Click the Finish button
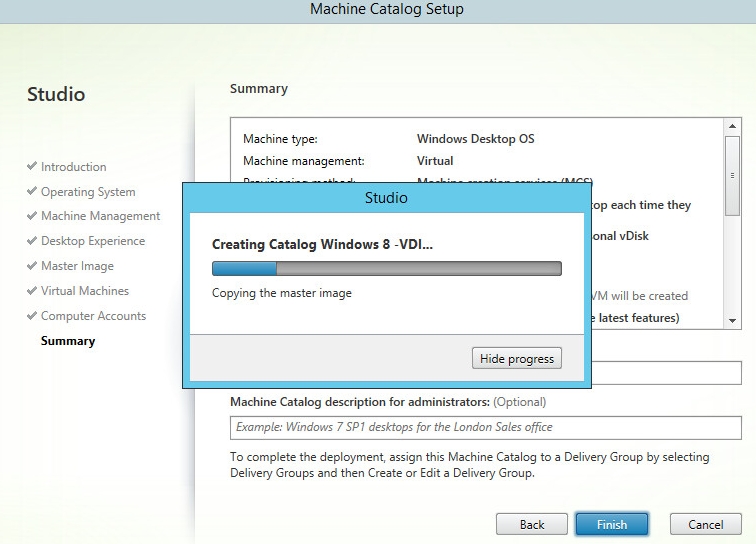 (612, 524)
